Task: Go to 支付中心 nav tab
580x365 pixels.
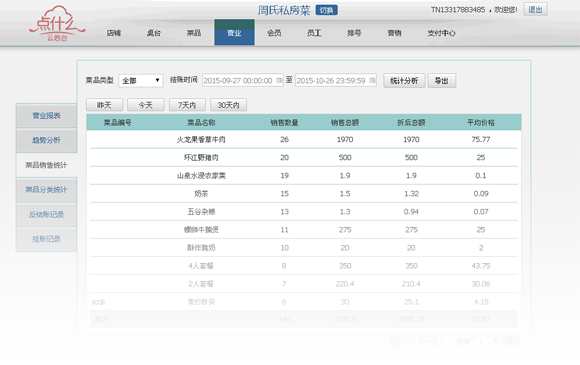Action: pos(441,33)
